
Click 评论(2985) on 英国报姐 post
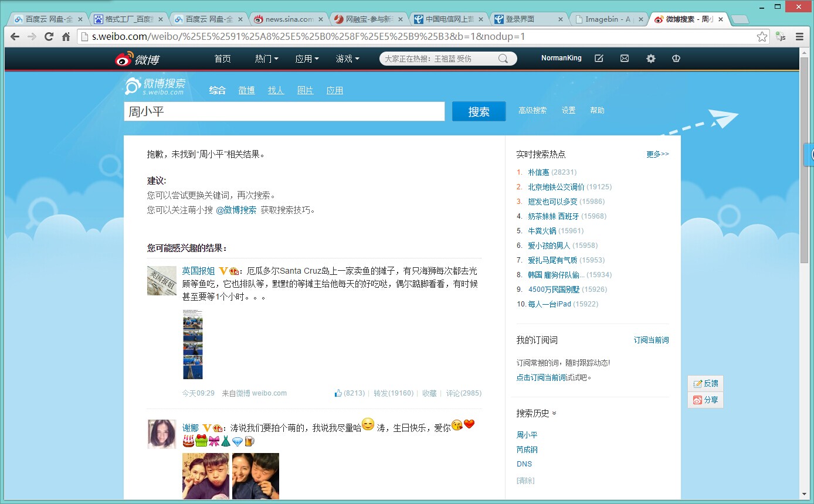[x=464, y=393]
